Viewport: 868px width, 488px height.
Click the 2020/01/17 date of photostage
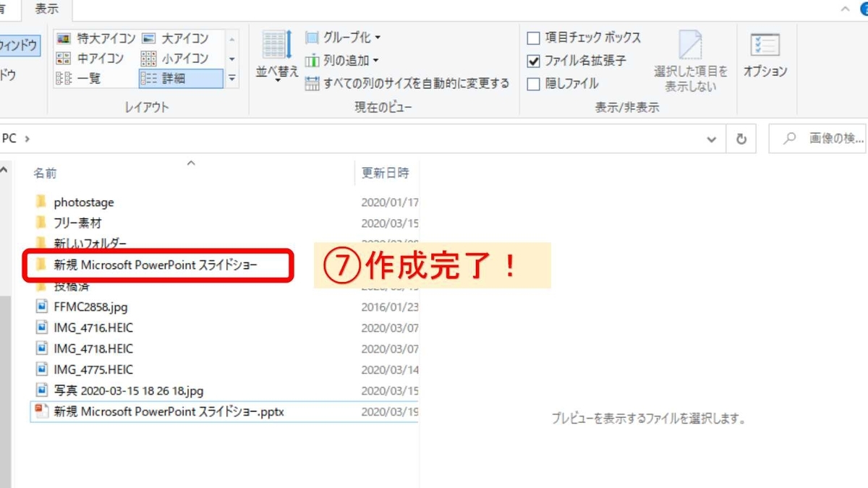pos(390,202)
